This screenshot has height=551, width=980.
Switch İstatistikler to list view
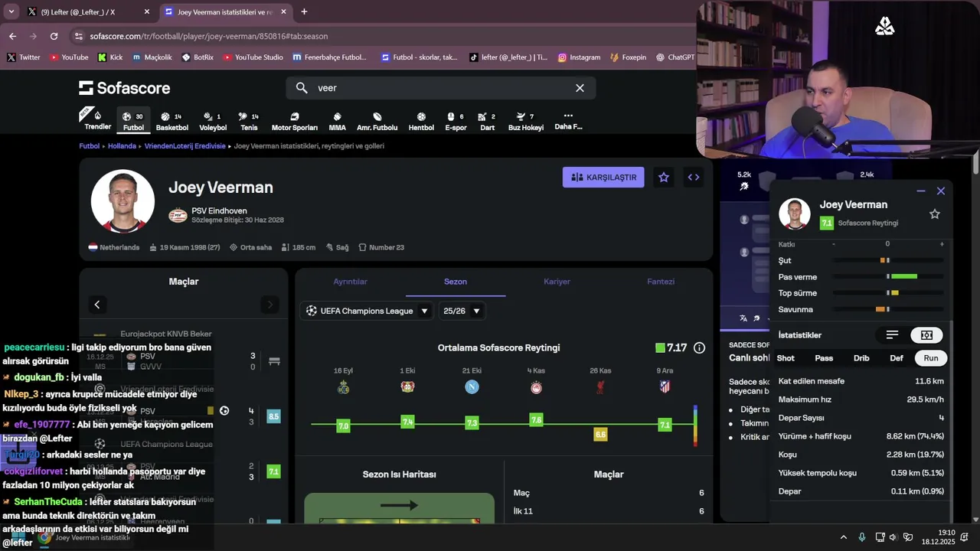point(892,335)
